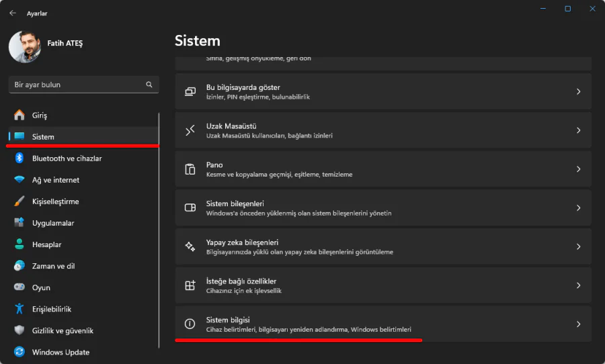
Task: Maximize the Ayarlar window
Action: click(x=567, y=9)
